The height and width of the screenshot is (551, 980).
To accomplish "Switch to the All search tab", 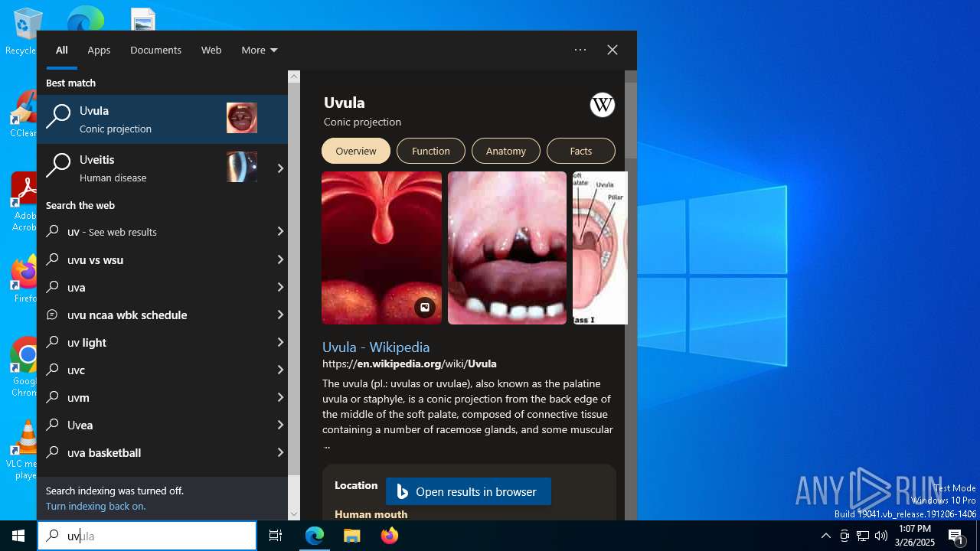I will tap(62, 50).
